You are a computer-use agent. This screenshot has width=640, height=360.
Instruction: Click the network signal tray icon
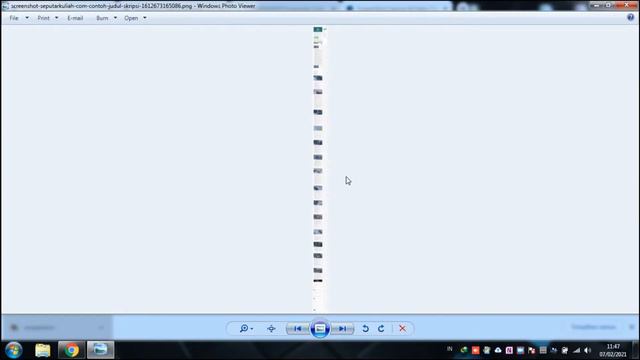(x=576, y=350)
